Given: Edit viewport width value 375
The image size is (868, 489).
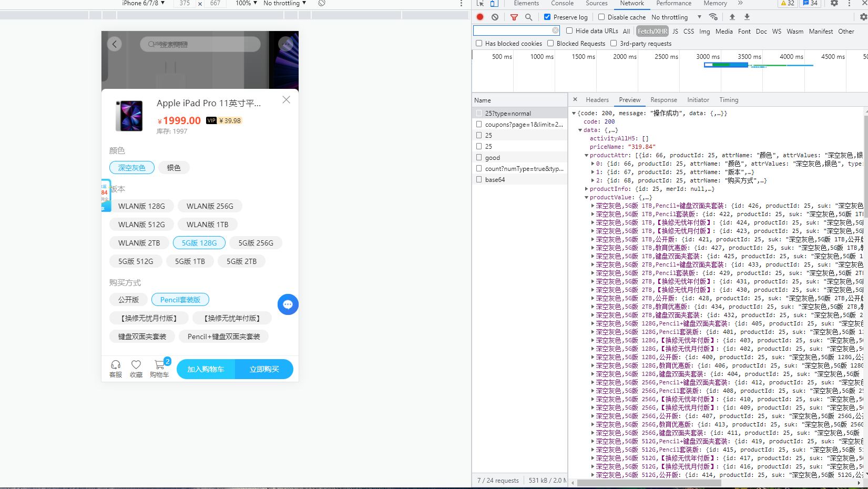Looking at the screenshot, I should [185, 3].
